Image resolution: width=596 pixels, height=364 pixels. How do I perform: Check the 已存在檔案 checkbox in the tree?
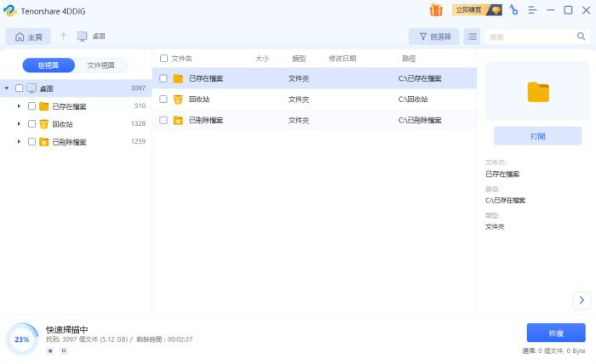pyautogui.click(x=32, y=106)
